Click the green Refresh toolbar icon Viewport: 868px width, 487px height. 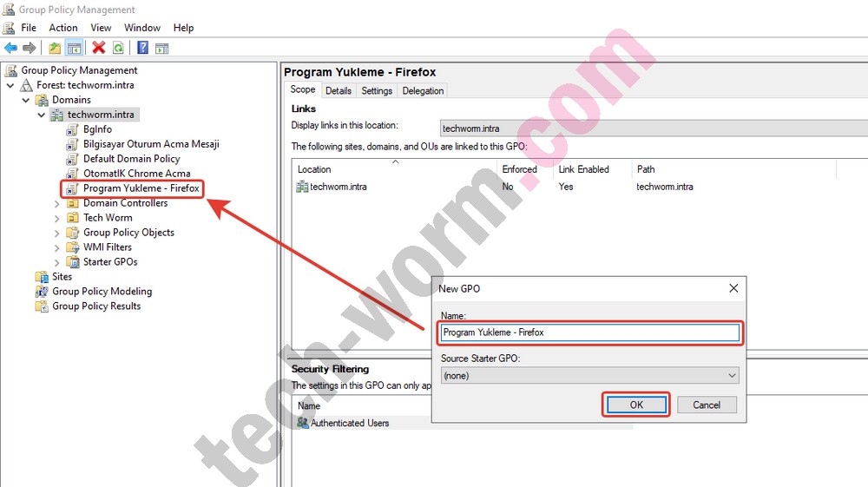pyautogui.click(x=118, y=48)
